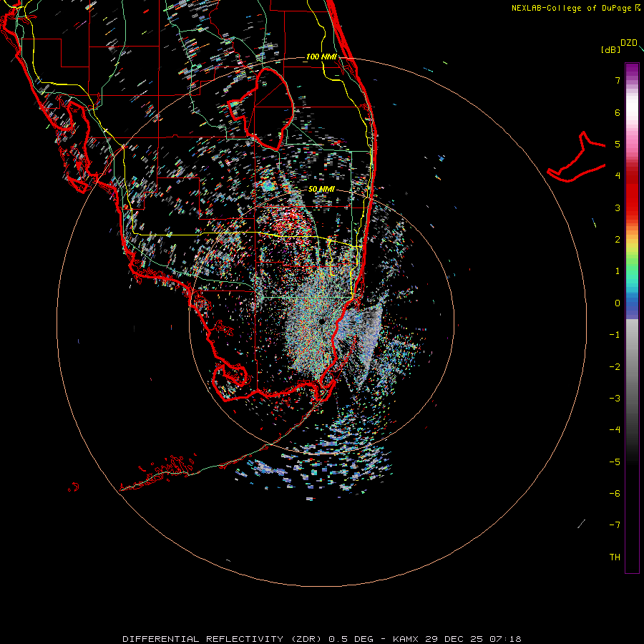
Task: Click the 2 value on color scale
Action: tap(618, 240)
